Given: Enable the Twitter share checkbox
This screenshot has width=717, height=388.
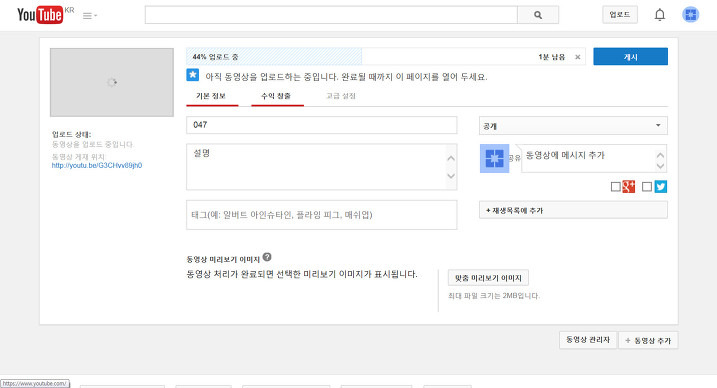Looking at the screenshot, I should pos(647,186).
